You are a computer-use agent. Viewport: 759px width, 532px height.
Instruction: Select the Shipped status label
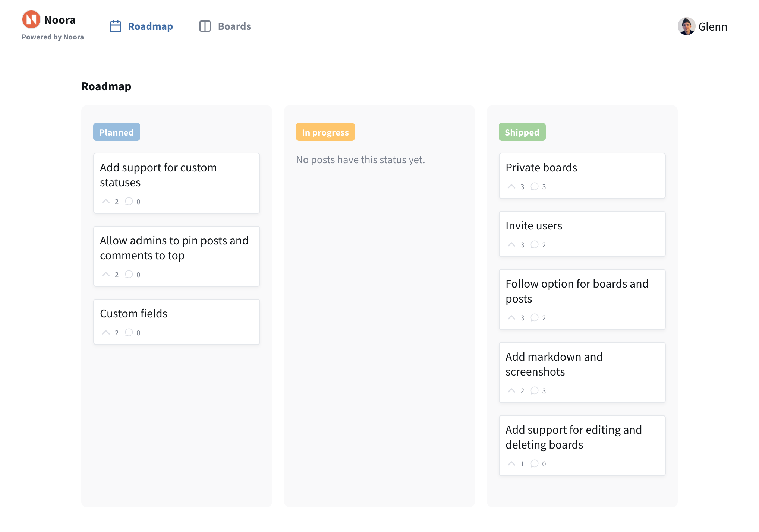[x=522, y=132]
